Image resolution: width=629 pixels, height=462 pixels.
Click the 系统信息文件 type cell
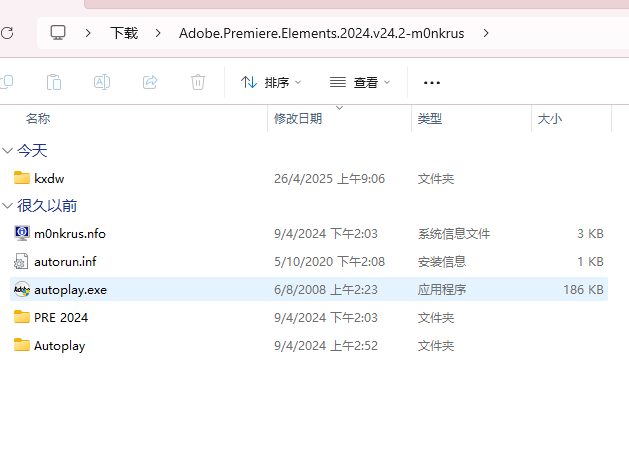click(454, 233)
